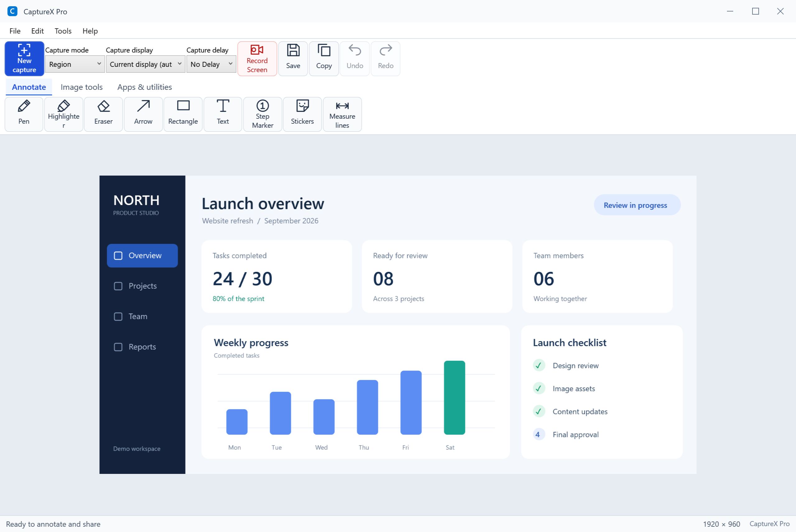796x532 pixels.
Task: Click 'CaptureX Pro' label in status bar
Action: (769, 524)
